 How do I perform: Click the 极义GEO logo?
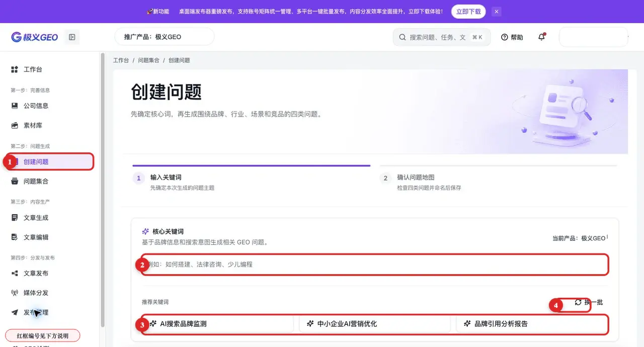35,37
